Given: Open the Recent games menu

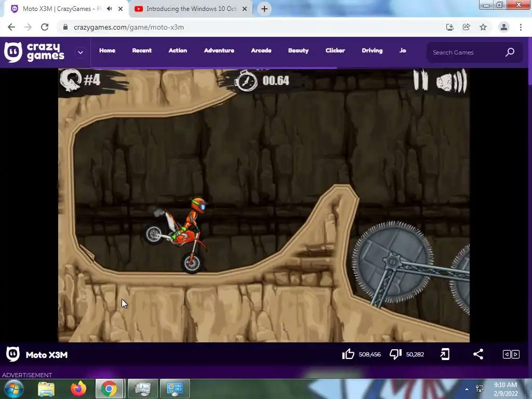Looking at the screenshot, I should (x=142, y=50).
